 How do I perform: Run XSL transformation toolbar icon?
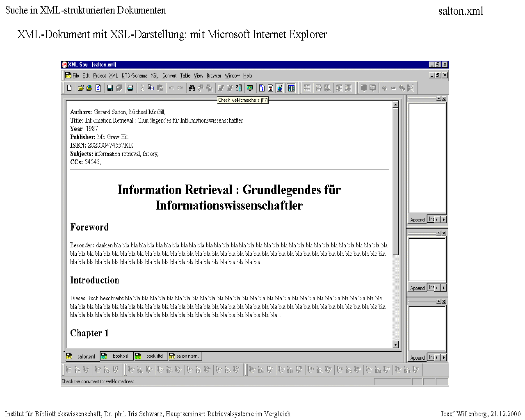[x=250, y=88]
